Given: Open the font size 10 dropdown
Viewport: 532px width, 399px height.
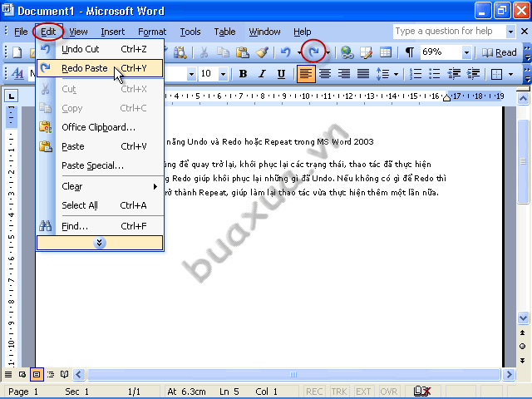Looking at the screenshot, I should (x=223, y=74).
